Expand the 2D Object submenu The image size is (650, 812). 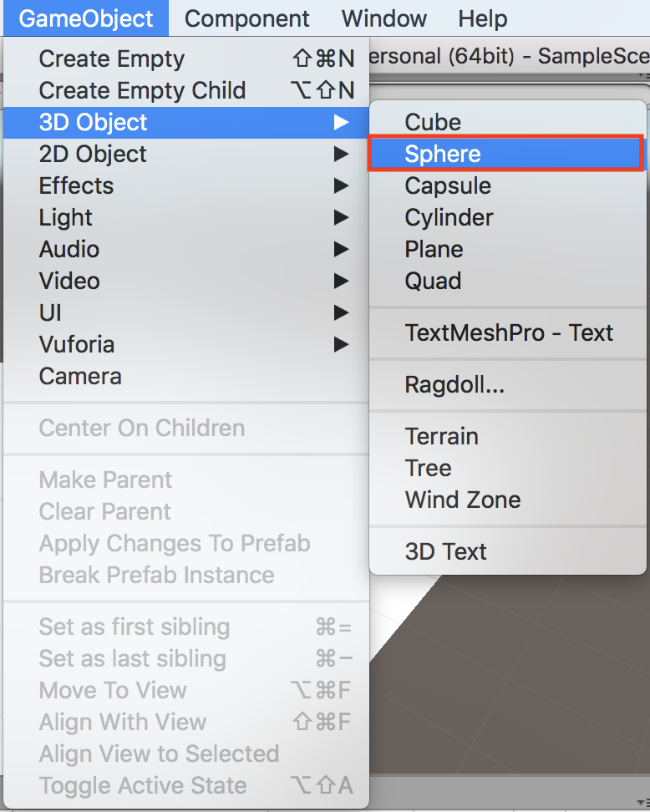point(93,154)
